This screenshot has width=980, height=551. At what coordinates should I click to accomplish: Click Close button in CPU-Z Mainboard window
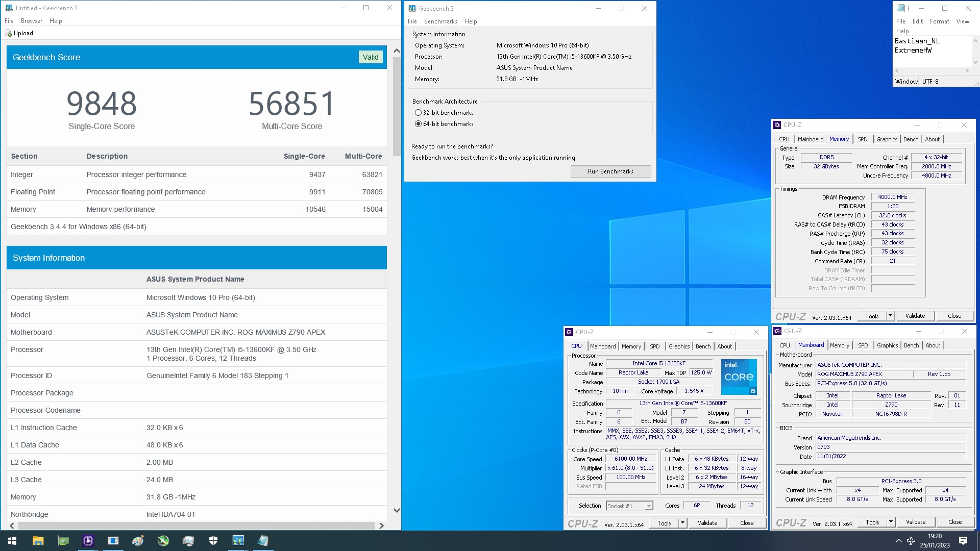click(954, 522)
